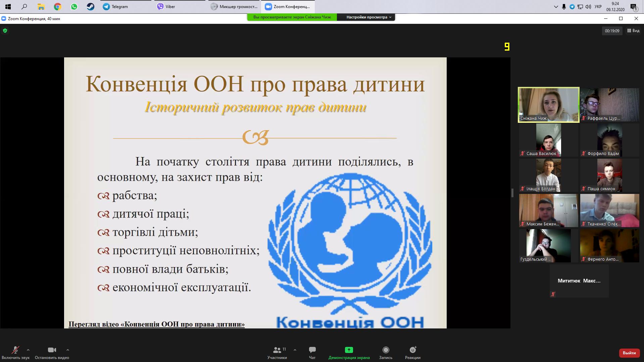The width and height of the screenshot is (644, 362).
Task: Open WhatsApp from taskbar
Action: click(74, 7)
